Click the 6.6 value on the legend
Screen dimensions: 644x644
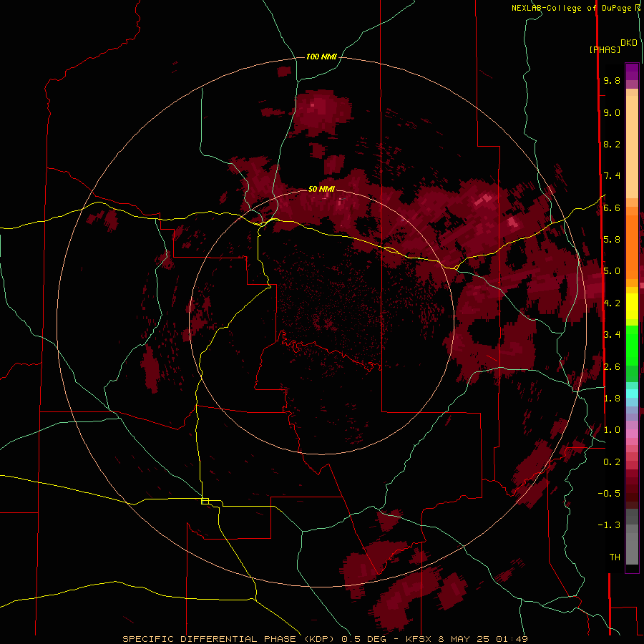coord(612,208)
